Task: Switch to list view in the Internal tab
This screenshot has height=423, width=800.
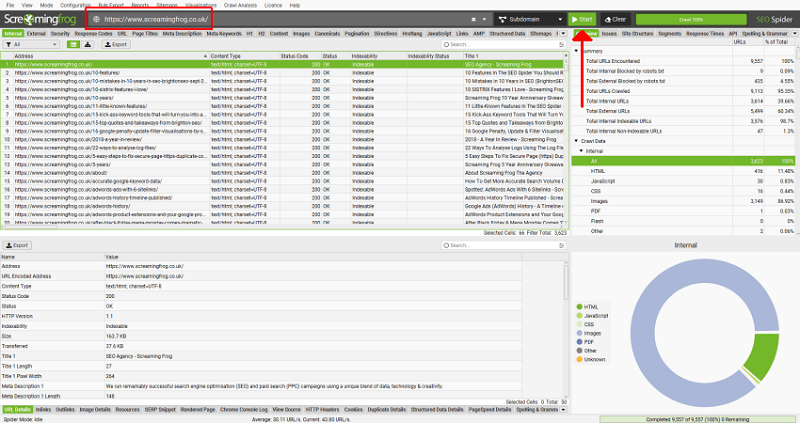Action: click(x=73, y=44)
